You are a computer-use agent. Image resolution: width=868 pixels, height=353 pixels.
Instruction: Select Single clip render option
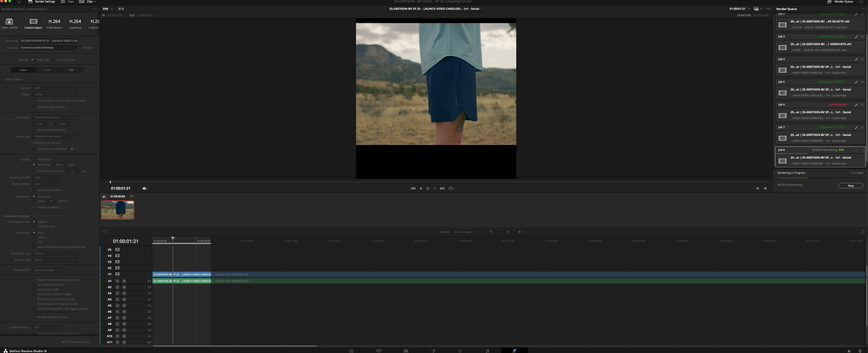[x=32, y=60]
